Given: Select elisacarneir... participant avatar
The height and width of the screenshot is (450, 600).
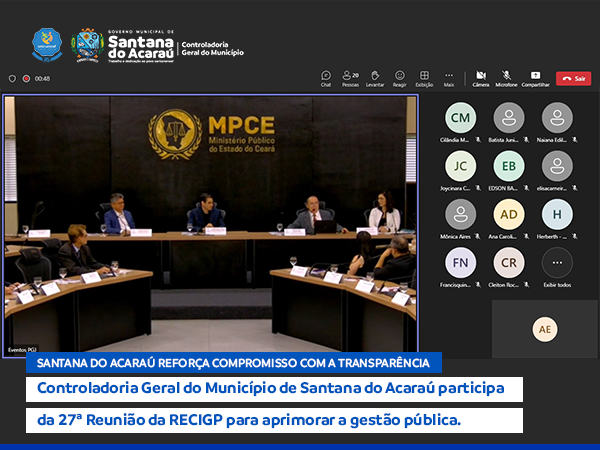Looking at the screenshot, I should [557, 166].
